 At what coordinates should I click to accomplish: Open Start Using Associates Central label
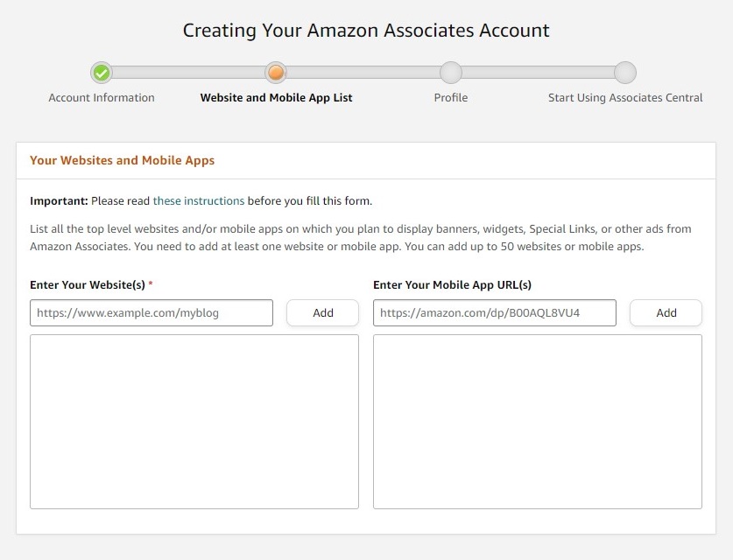[625, 98]
